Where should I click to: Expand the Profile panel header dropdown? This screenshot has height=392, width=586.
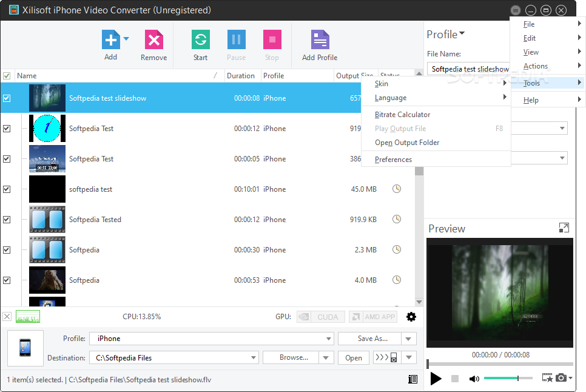[462, 33]
